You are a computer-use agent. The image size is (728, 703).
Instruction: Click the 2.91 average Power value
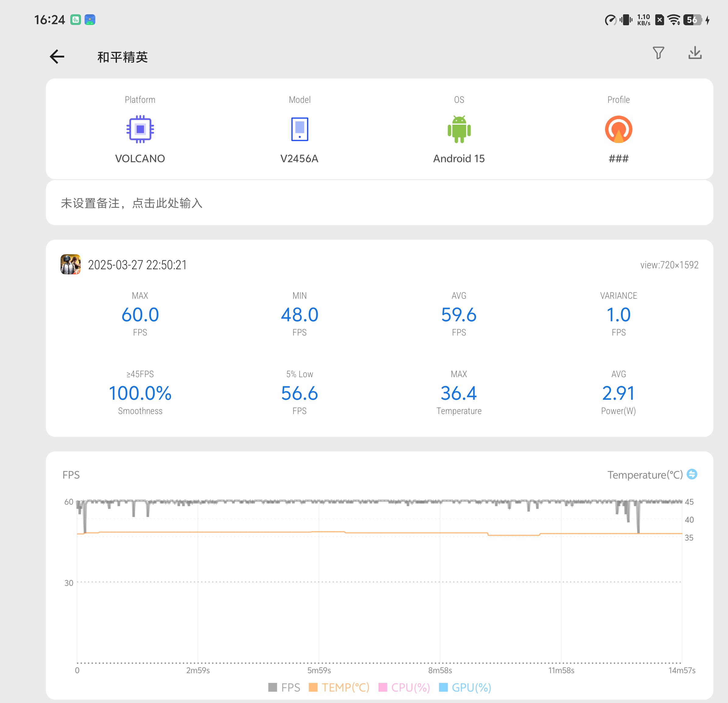(618, 393)
